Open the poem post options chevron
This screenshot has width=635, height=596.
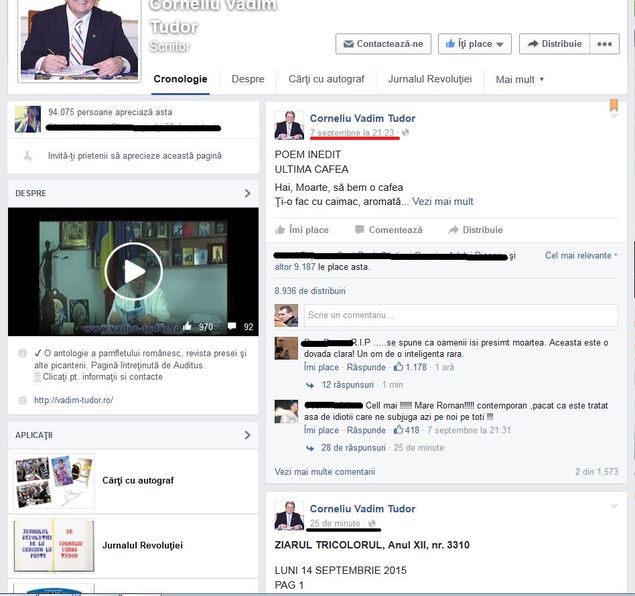(x=614, y=115)
